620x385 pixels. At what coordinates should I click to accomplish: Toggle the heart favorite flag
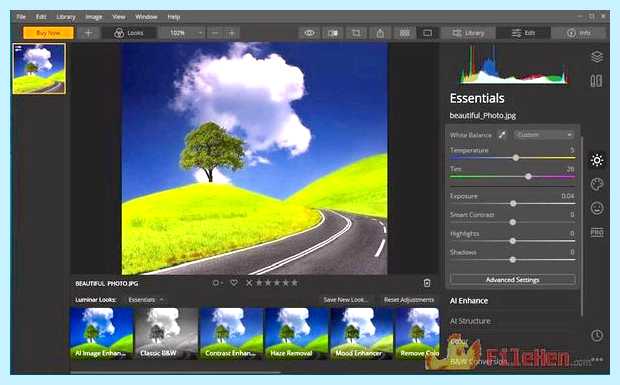click(x=234, y=283)
